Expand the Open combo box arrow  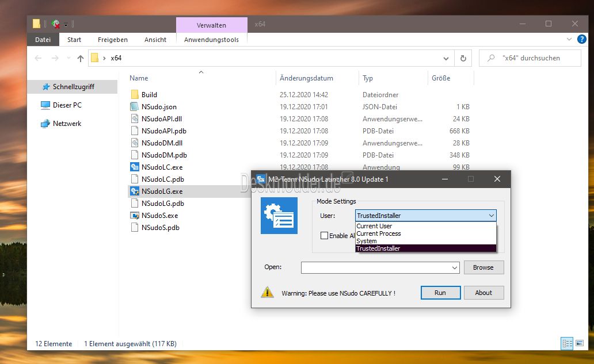[x=455, y=267]
